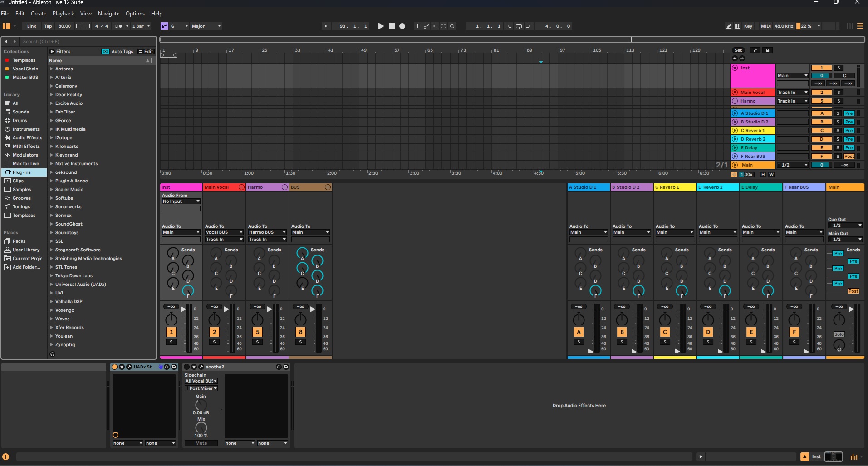Adjust soothe2 sidechain Gain knob

coord(201,405)
